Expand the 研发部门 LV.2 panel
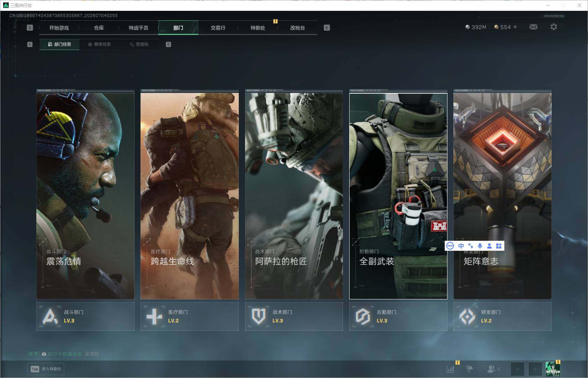The image size is (588, 378). click(x=502, y=317)
